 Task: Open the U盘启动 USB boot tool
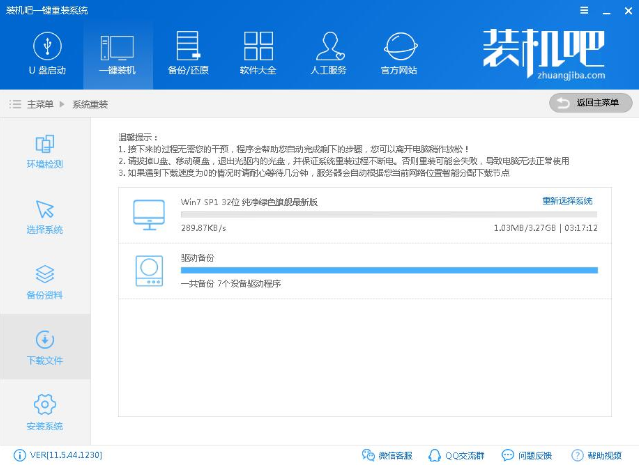45,53
